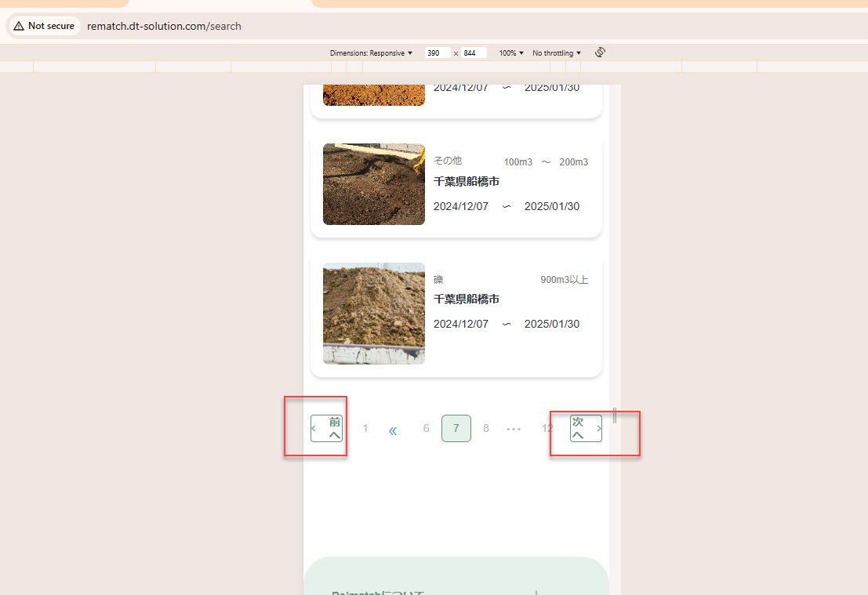Screen dimensions: 868x595
Task: Open the No throttling dropdown
Action: click(557, 53)
